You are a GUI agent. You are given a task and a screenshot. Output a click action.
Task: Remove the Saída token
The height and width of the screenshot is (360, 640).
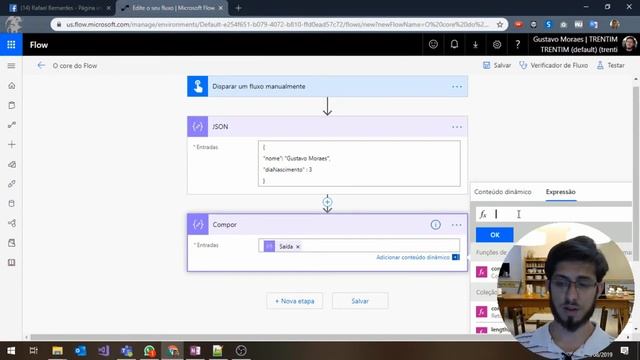298,247
